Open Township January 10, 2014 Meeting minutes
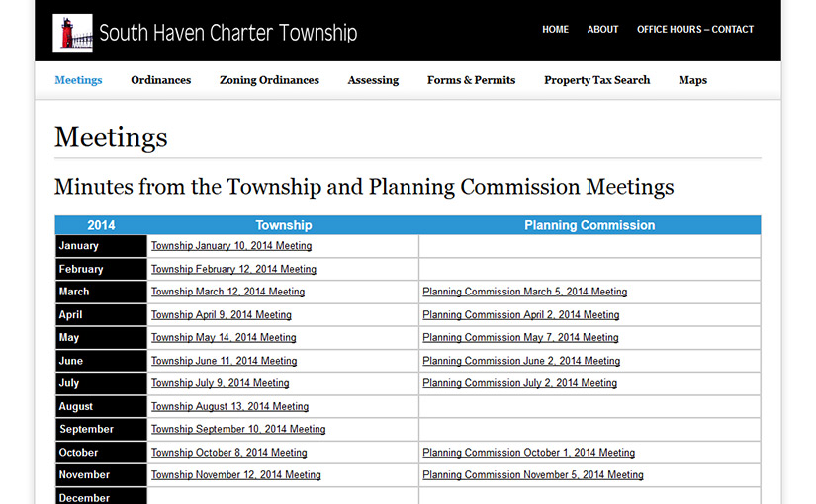Viewport: 816px width, 504px height. 231,246
